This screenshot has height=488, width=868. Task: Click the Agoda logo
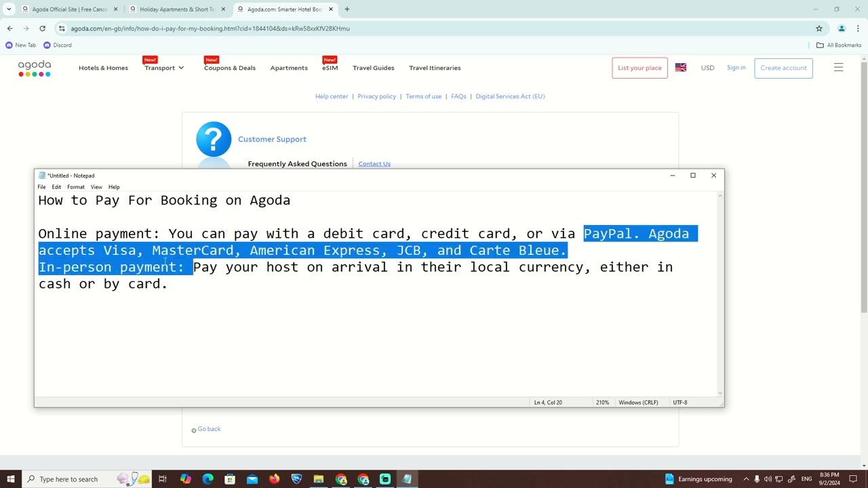(x=35, y=68)
